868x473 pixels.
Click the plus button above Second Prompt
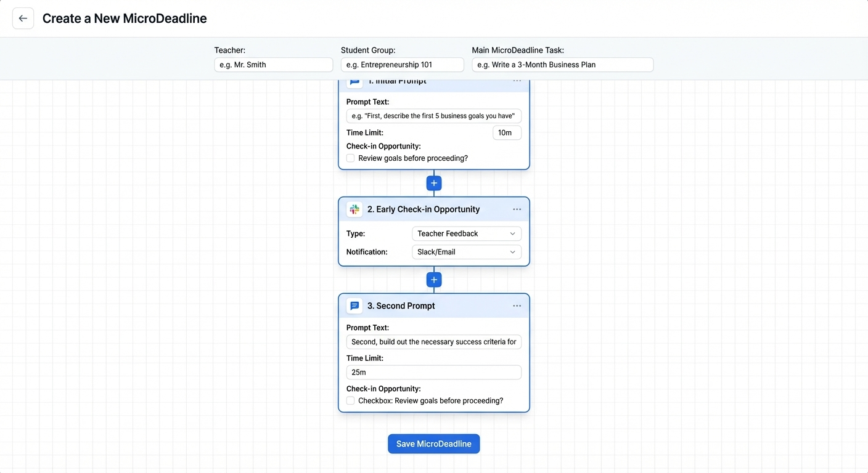pos(433,280)
